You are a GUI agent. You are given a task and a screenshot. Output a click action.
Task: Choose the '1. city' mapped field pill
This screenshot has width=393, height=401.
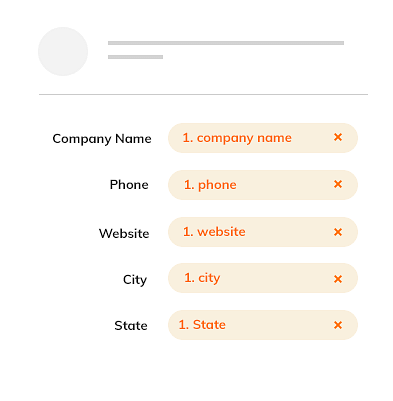[263, 278]
